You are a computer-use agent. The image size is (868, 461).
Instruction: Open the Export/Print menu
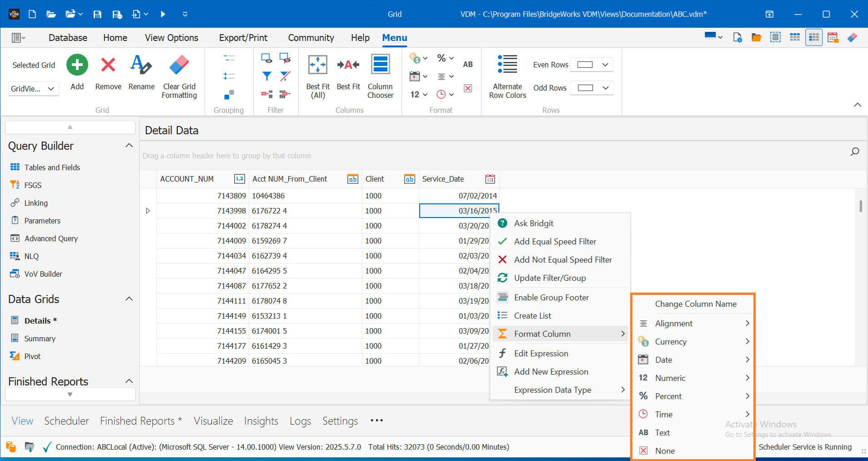[243, 37]
